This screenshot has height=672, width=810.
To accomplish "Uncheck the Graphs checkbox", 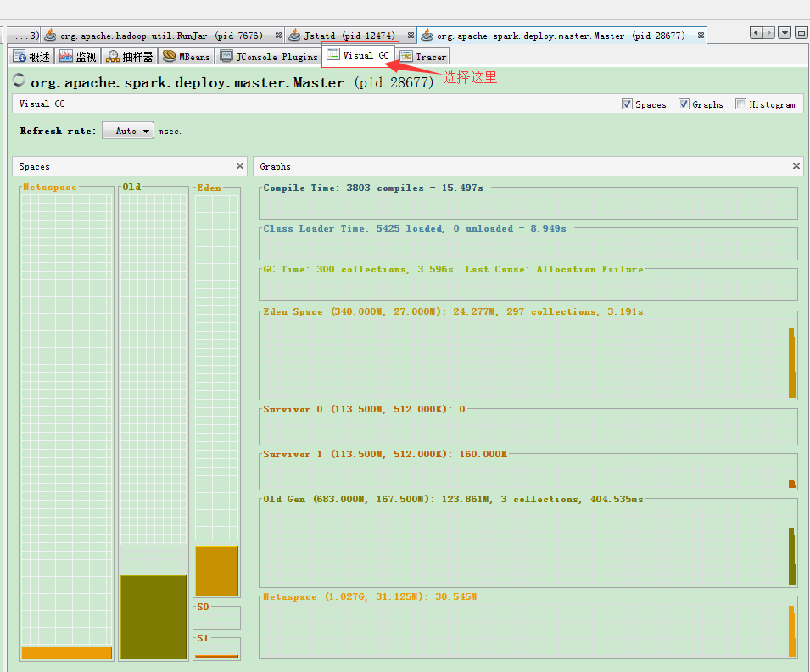I will point(684,104).
